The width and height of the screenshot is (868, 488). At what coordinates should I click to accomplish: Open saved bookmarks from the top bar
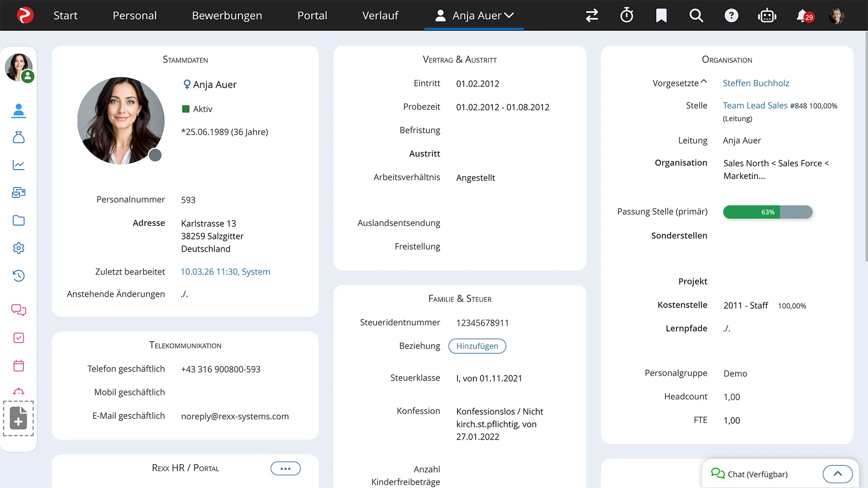click(661, 15)
